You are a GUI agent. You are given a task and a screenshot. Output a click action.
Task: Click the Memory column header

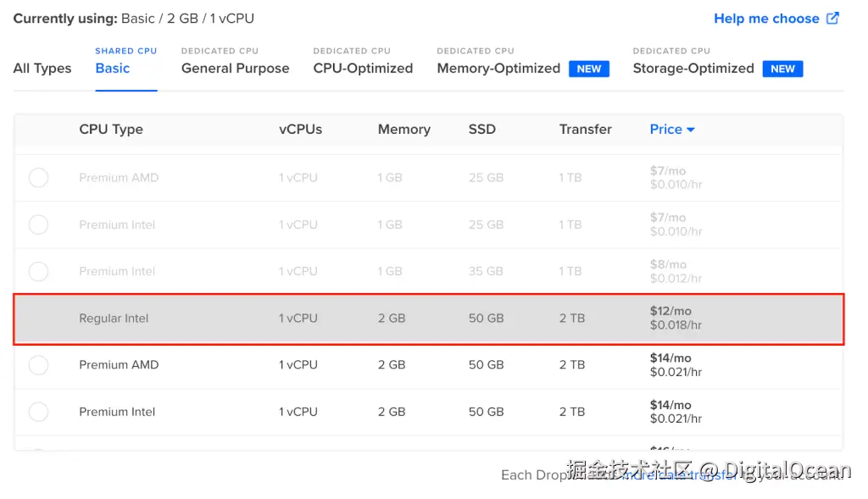403,130
